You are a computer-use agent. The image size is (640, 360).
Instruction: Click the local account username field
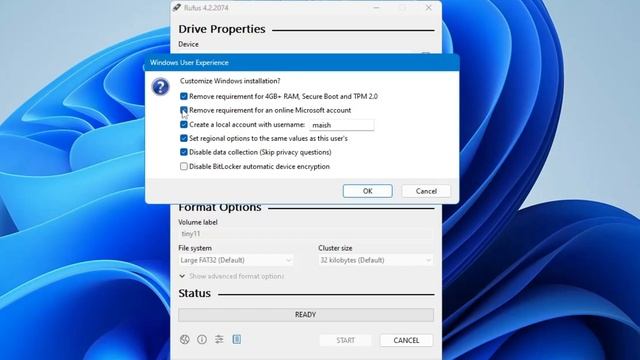click(x=342, y=125)
